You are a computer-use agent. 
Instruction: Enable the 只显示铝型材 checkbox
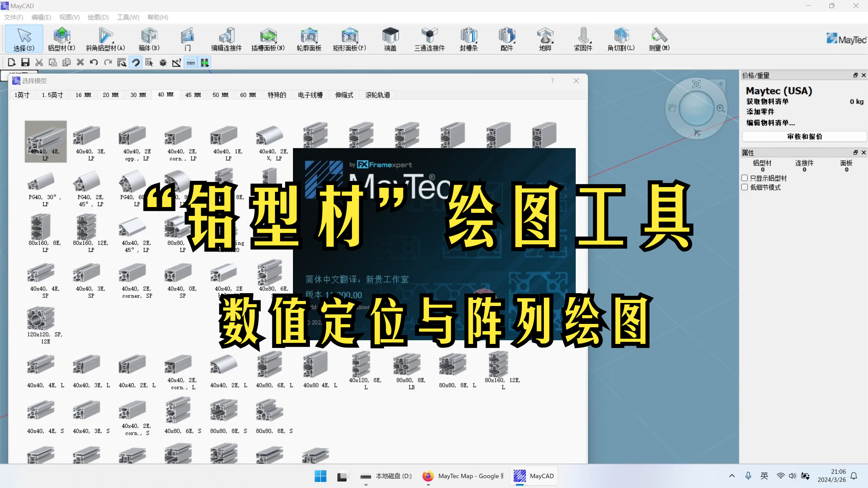click(745, 178)
